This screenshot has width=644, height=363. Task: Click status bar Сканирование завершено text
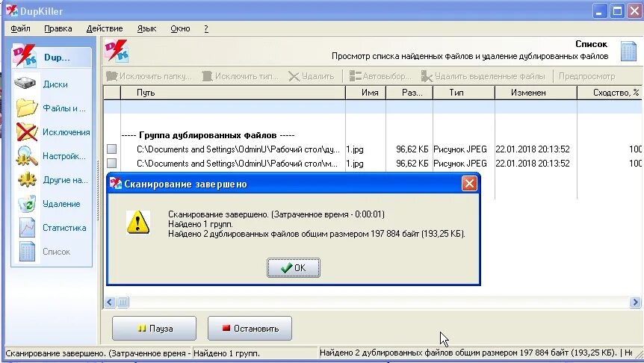click(97, 353)
